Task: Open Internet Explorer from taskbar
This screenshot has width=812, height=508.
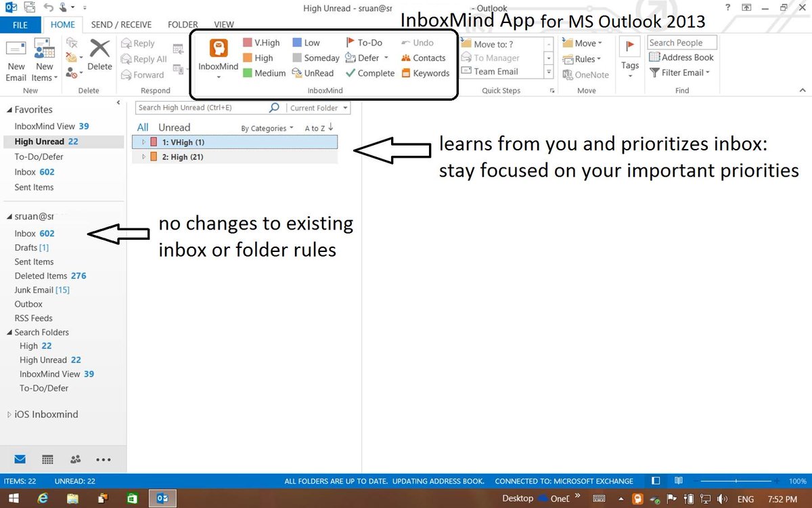Action: 43,498
